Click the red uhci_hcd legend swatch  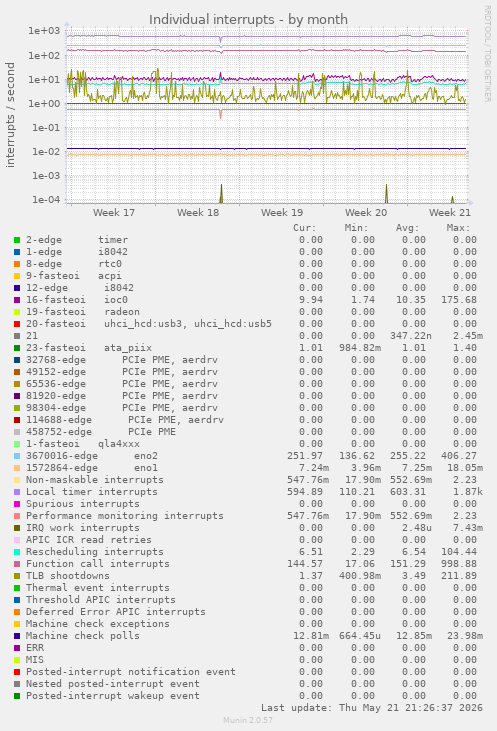[17, 324]
